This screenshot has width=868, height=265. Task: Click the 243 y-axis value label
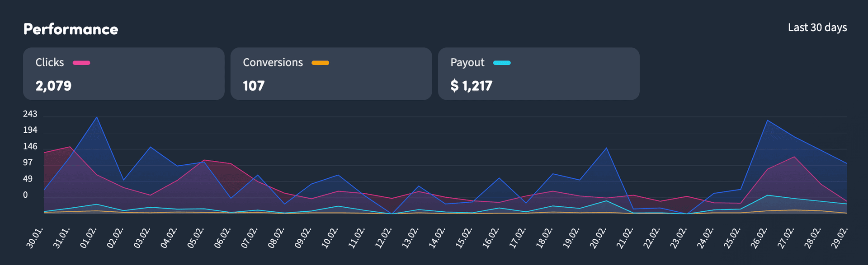tap(30, 114)
